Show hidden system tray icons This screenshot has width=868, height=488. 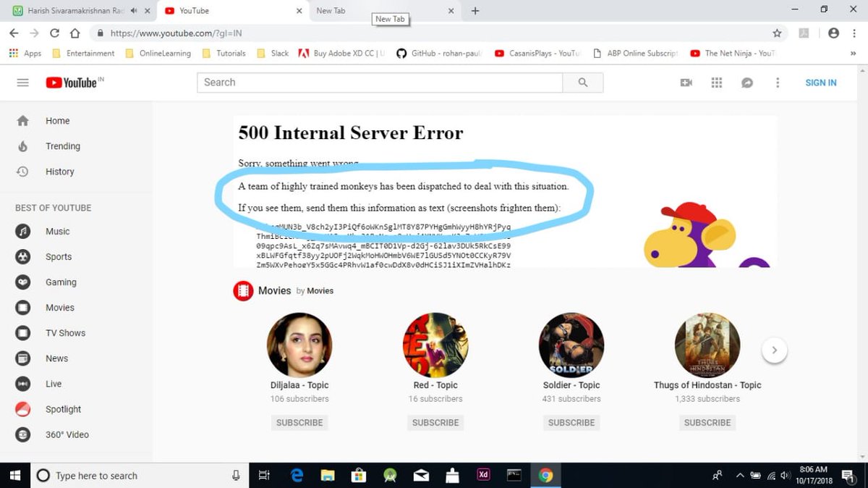739,476
